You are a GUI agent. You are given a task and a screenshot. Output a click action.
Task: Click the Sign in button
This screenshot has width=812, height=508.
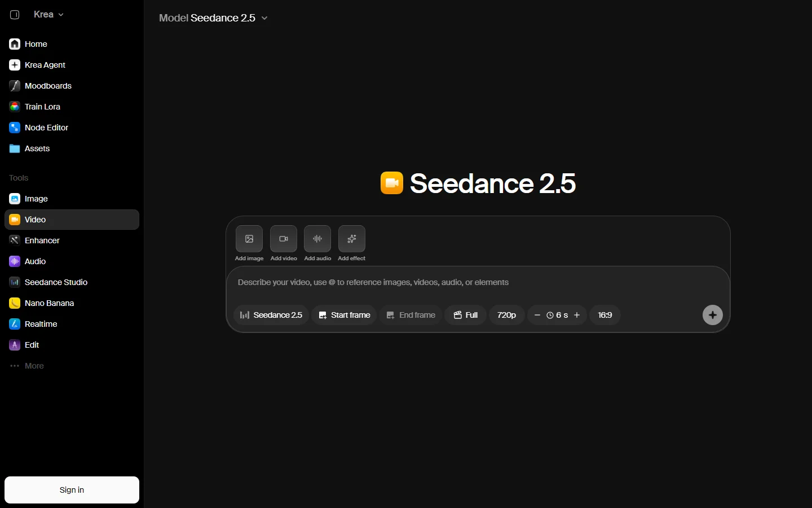(x=72, y=490)
